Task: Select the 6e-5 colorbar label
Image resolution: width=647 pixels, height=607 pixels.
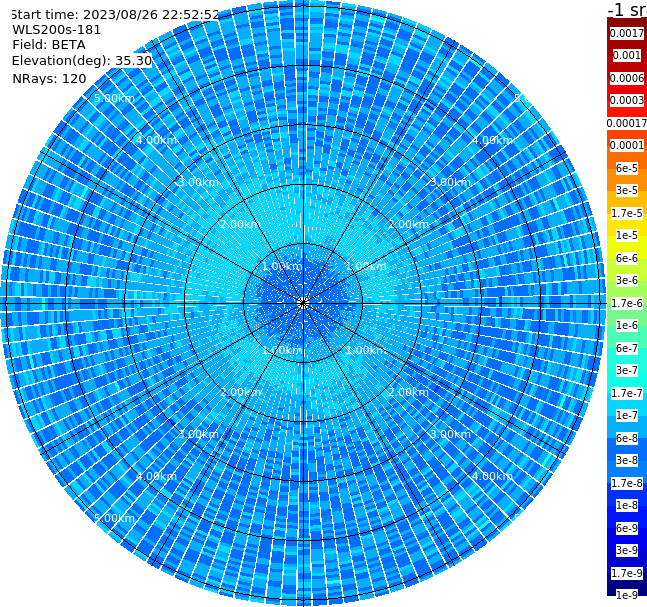Action: pyautogui.click(x=627, y=168)
